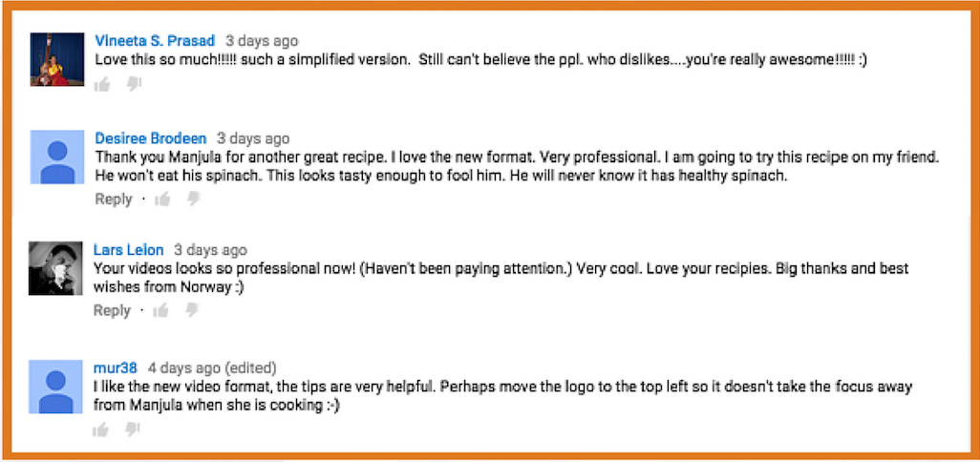Click Lars Lelon's black-and-white avatar
The width and height of the screenshot is (980, 462).
point(55,268)
